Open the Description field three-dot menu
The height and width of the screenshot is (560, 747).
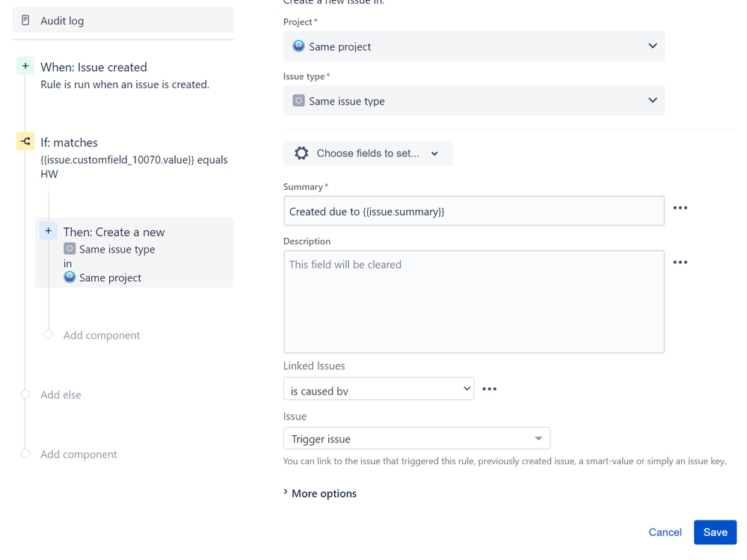click(680, 262)
